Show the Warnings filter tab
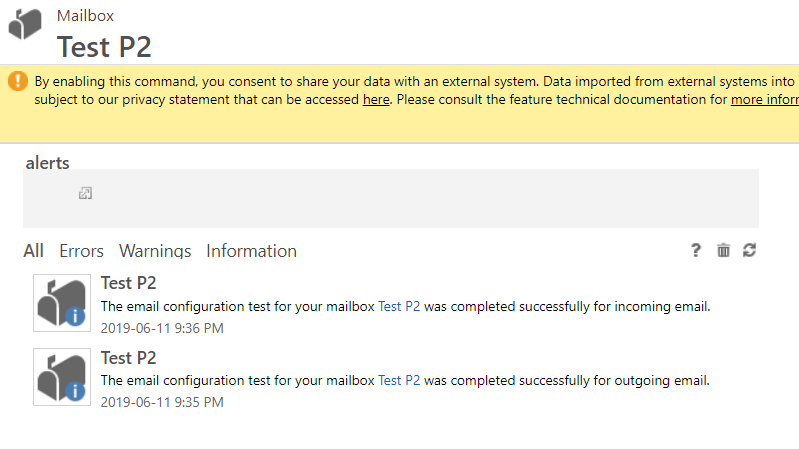Screen dimensions: 799x449 tap(155, 251)
